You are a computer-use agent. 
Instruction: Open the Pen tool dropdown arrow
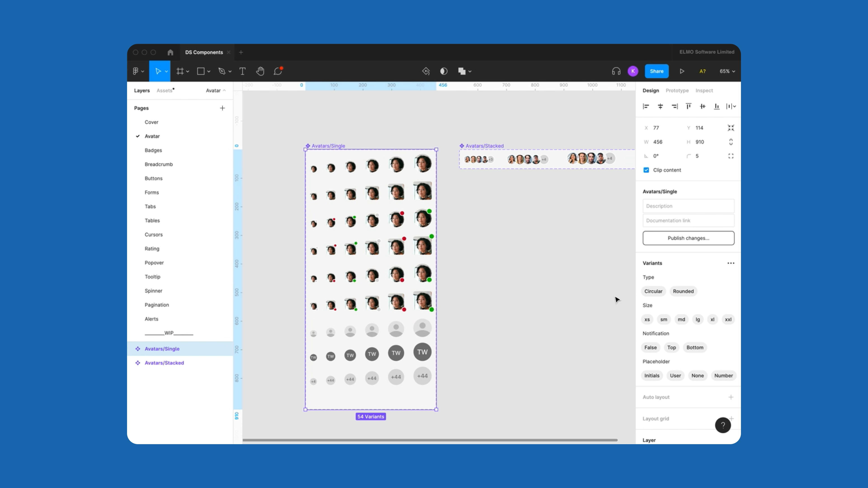pos(230,71)
